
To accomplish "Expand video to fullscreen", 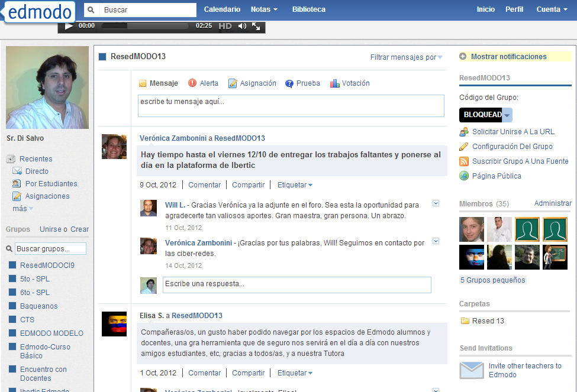I will coord(256,26).
